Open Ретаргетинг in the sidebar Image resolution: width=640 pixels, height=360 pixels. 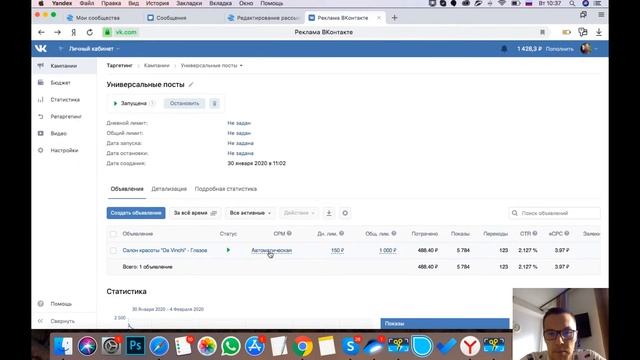[x=64, y=117]
